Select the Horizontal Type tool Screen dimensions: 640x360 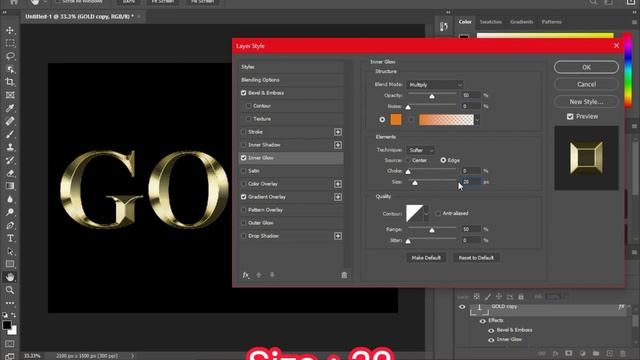[x=10, y=238]
